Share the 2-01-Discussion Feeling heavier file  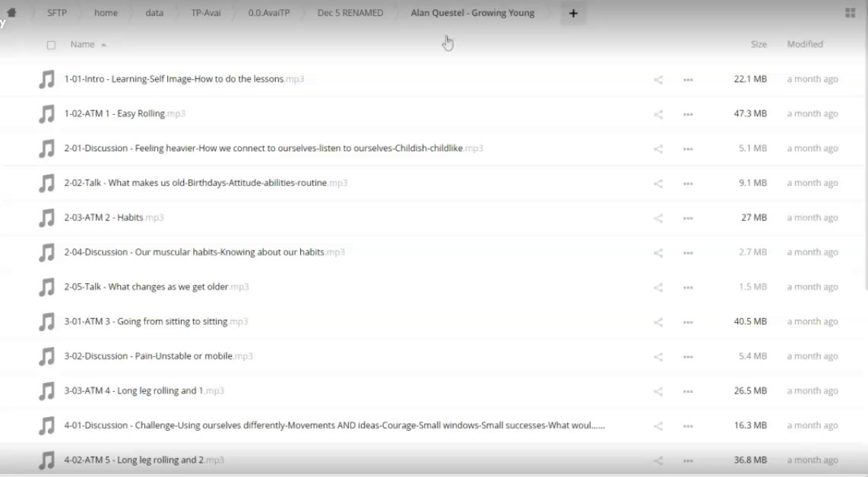pos(657,149)
